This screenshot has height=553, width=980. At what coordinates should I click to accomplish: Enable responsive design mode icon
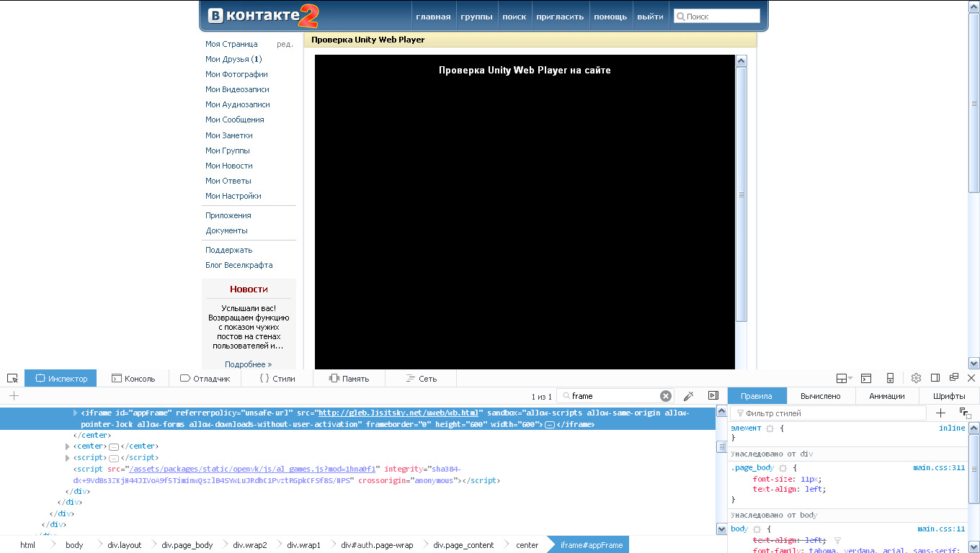coord(890,378)
